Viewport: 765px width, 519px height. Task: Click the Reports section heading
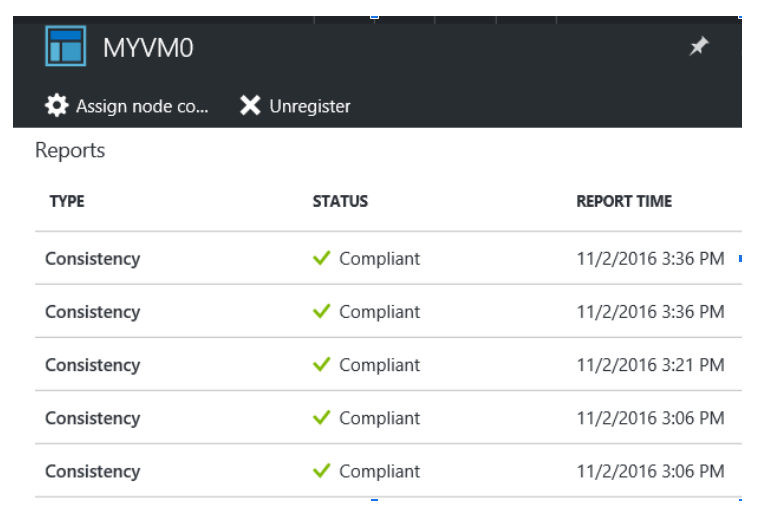(x=70, y=151)
